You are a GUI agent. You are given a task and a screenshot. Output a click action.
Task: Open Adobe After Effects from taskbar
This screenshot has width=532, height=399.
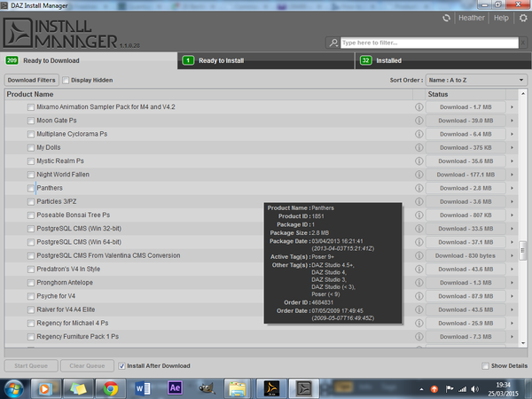(175, 388)
